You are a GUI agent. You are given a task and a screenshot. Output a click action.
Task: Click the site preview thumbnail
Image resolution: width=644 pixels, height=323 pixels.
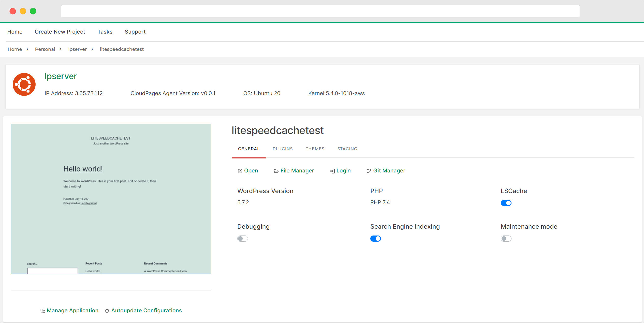point(111,199)
